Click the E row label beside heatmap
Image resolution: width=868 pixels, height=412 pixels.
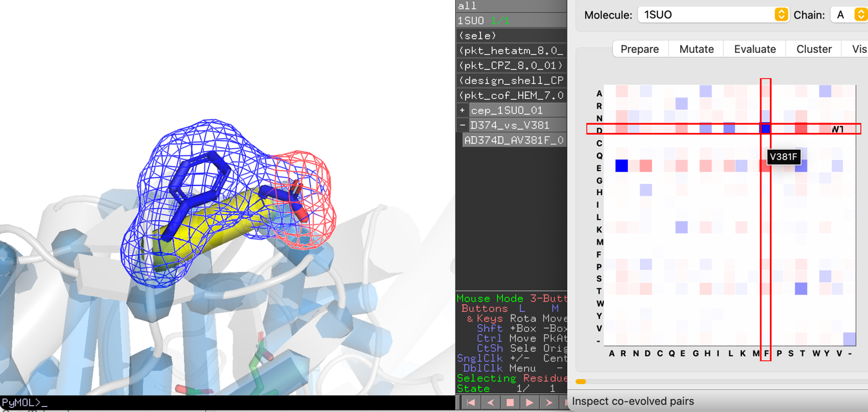[599, 168]
